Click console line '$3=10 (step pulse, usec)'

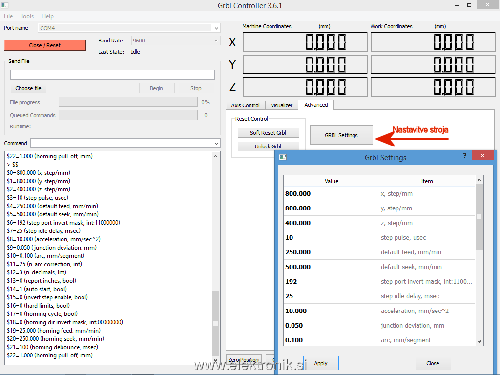pyautogui.click(x=37, y=198)
